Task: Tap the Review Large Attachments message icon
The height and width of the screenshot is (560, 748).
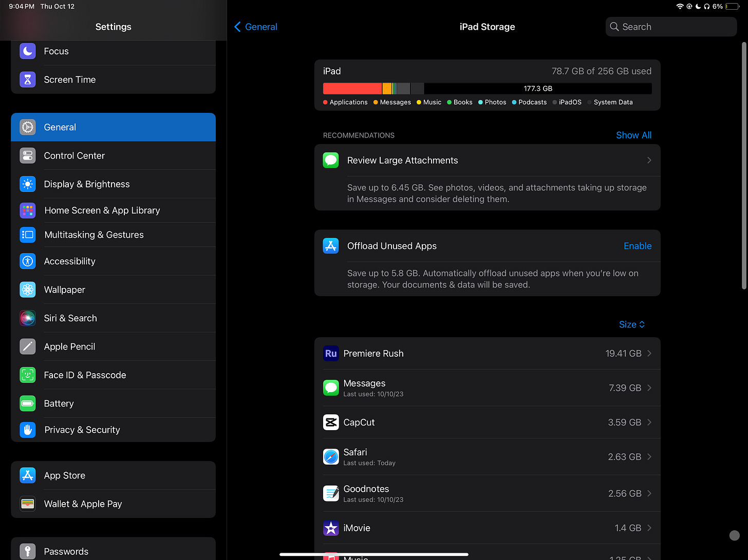Action: coord(331,160)
